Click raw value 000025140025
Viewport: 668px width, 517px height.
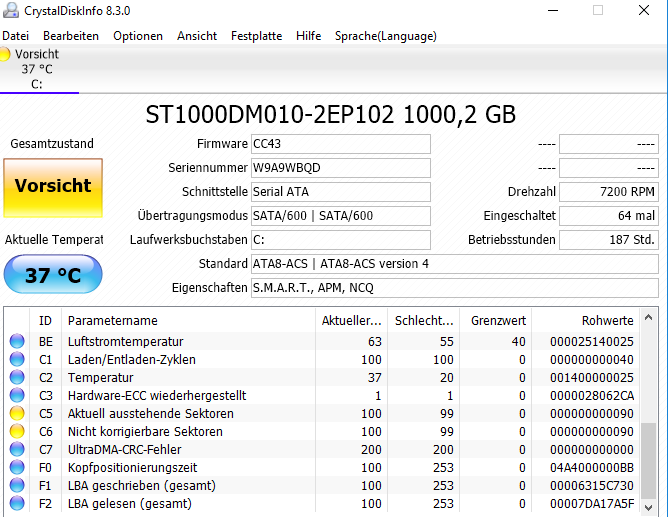592,341
